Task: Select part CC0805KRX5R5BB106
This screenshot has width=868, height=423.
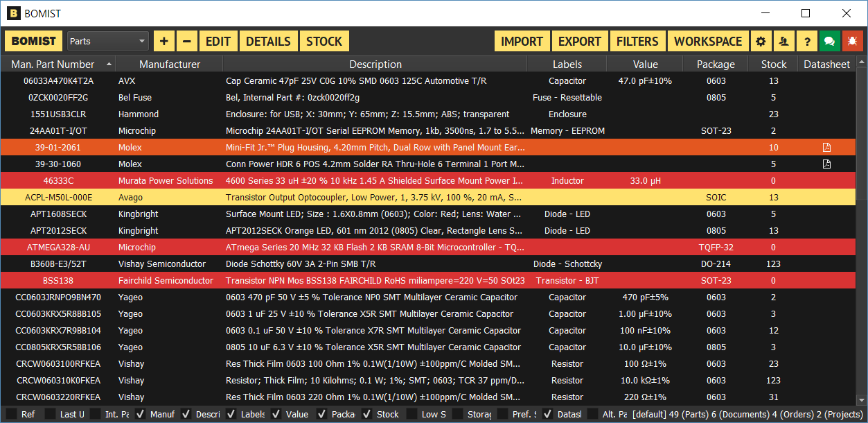Action: (427, 347)
